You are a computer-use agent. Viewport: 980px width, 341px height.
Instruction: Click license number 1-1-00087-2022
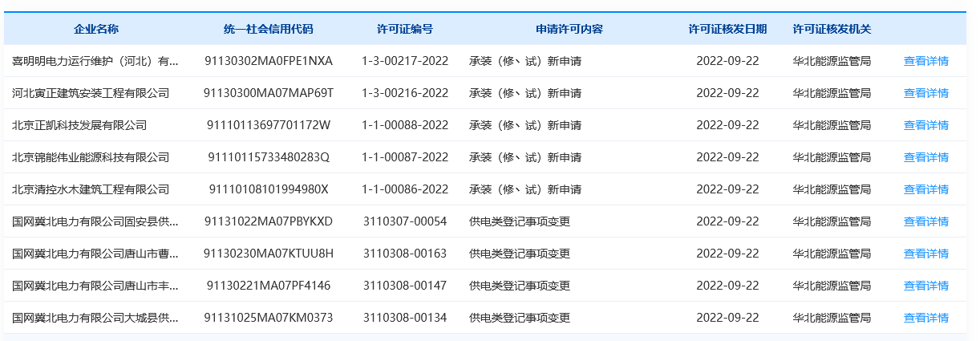tap(405, 157)
